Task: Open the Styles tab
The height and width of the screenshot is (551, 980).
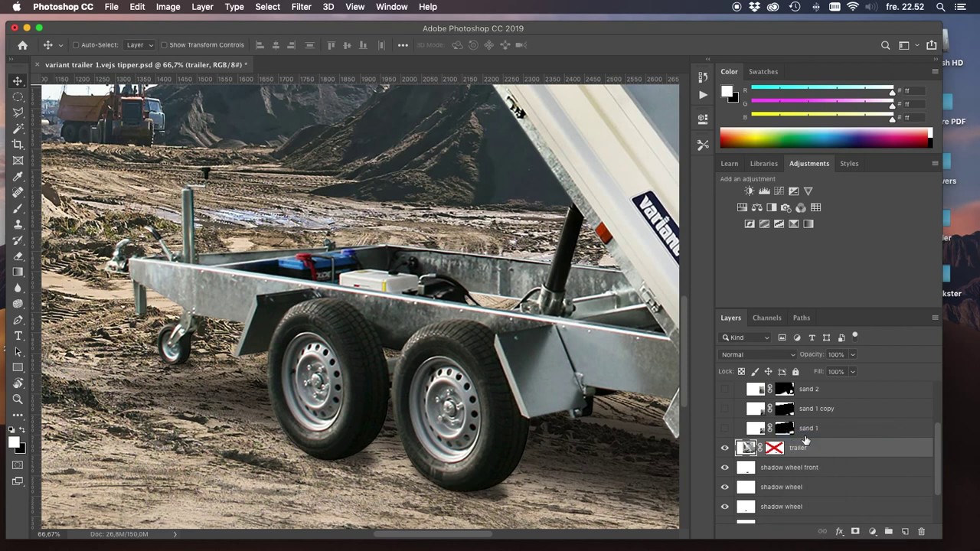Action: point(849,163)
